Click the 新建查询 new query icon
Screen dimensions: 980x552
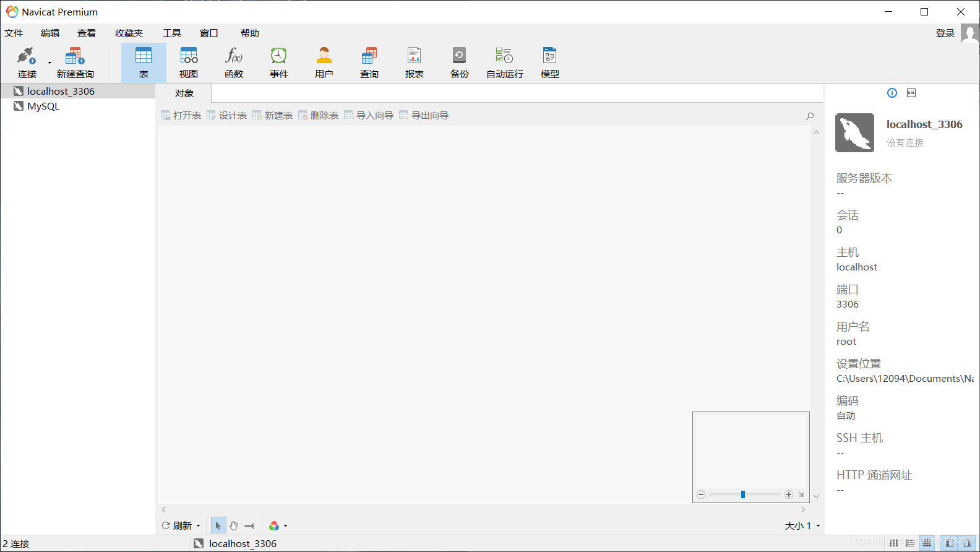pos(75,63)
